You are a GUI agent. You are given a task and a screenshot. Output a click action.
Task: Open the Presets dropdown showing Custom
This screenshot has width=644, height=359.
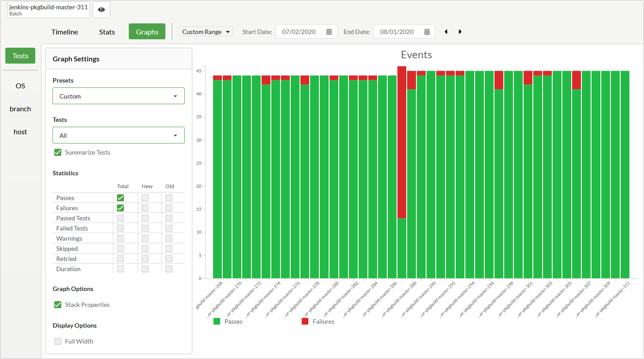point(118,96)
